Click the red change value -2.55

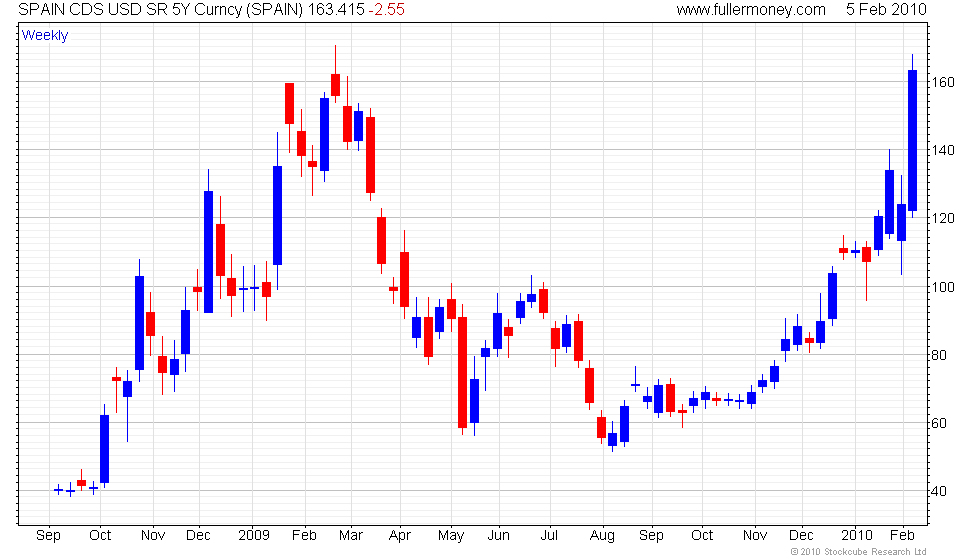[386, 9]
